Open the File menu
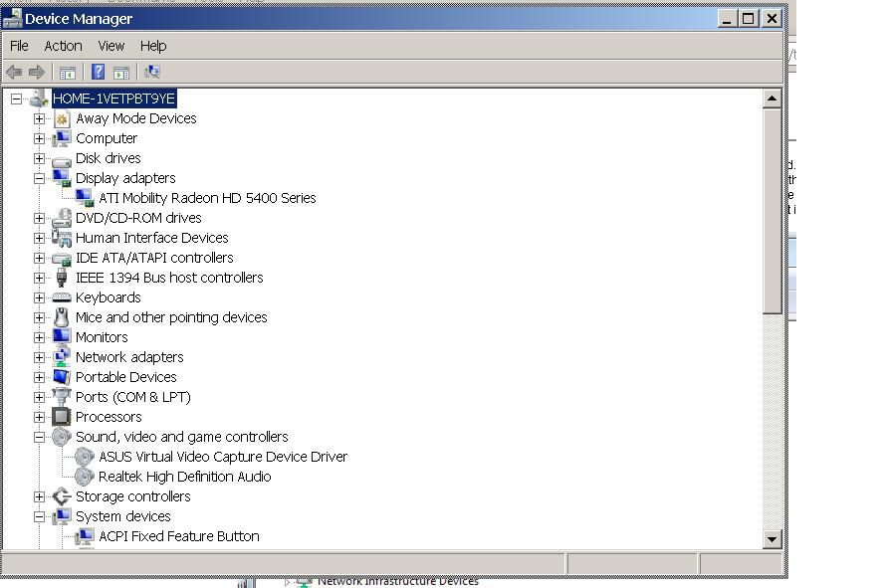 point(19,46)
